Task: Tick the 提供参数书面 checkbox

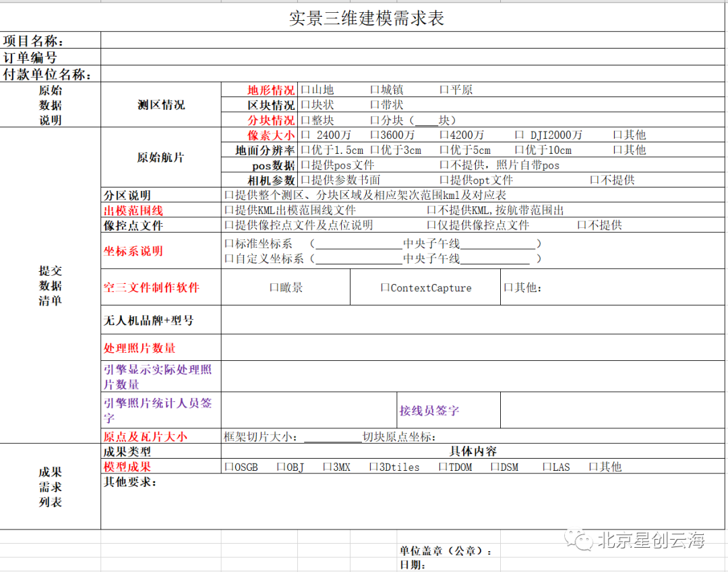Action: coord(305,180)
